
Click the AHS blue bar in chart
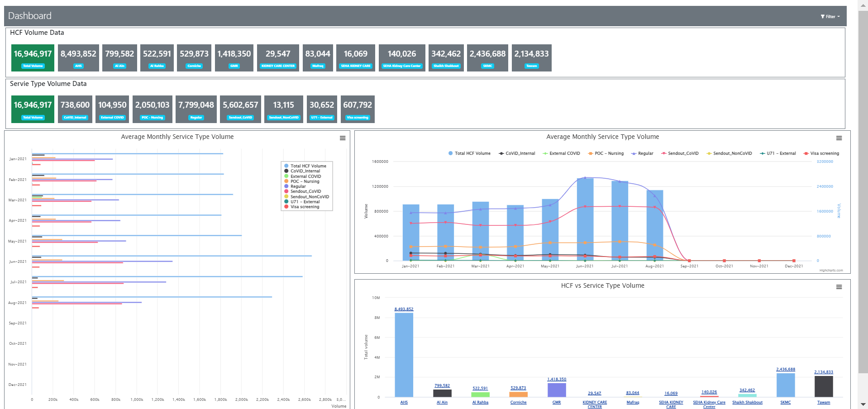(x=404, y=355)
